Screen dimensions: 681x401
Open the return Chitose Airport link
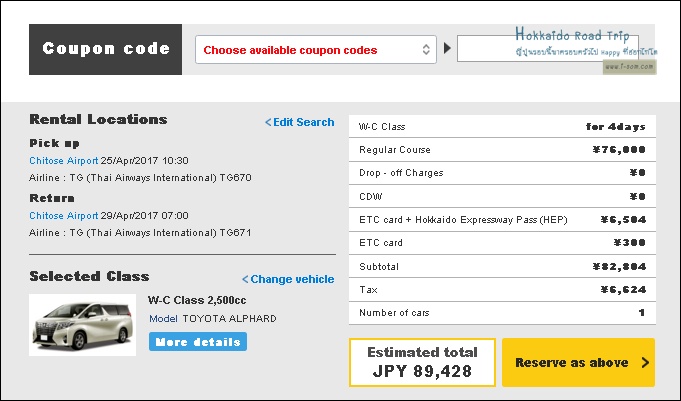pos(64,215)
